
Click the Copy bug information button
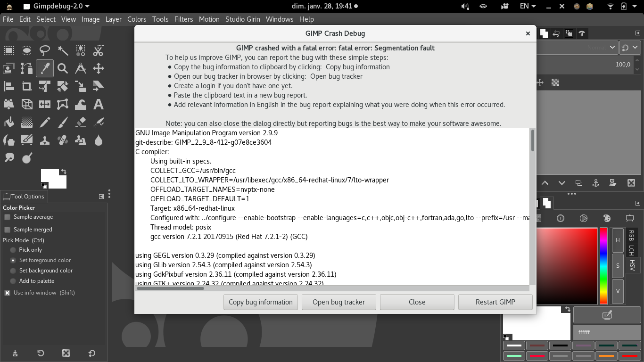click(261, 302)
